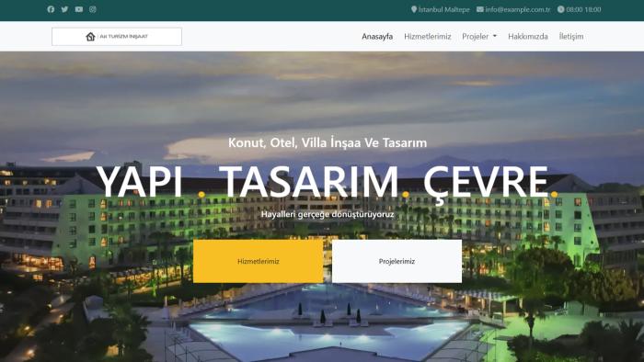Click 'Konut, Otel, Villa İnşaa Ve Tasarım' text
644x362 pixels.
coord(328,142)
